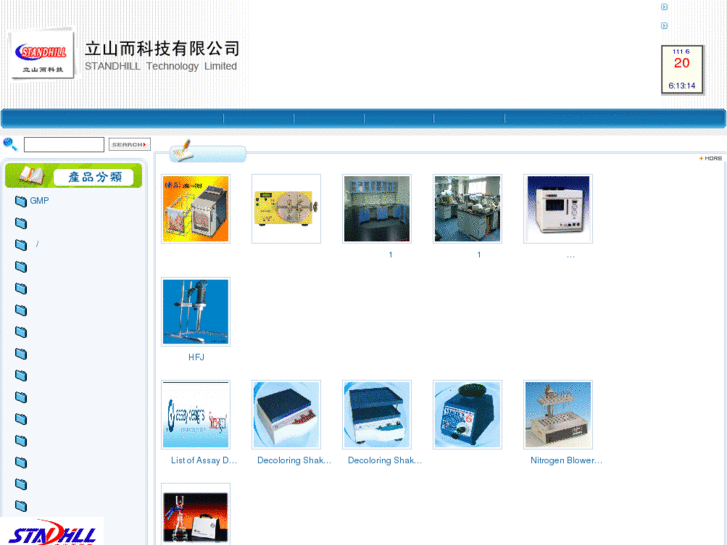Focus the product search text field
This screenshot has width=727, height=545.
(x=64, y=144)
